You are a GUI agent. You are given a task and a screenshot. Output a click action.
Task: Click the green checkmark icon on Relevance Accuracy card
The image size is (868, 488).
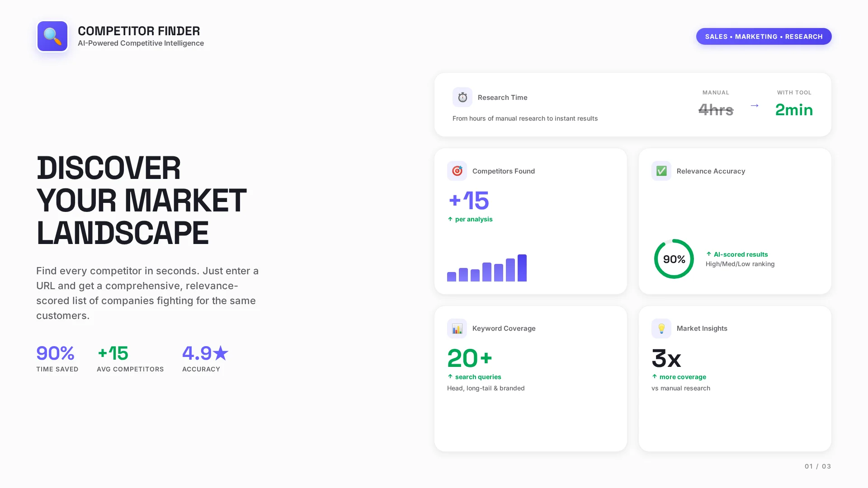pyautogui.click(x=661, y=171)
